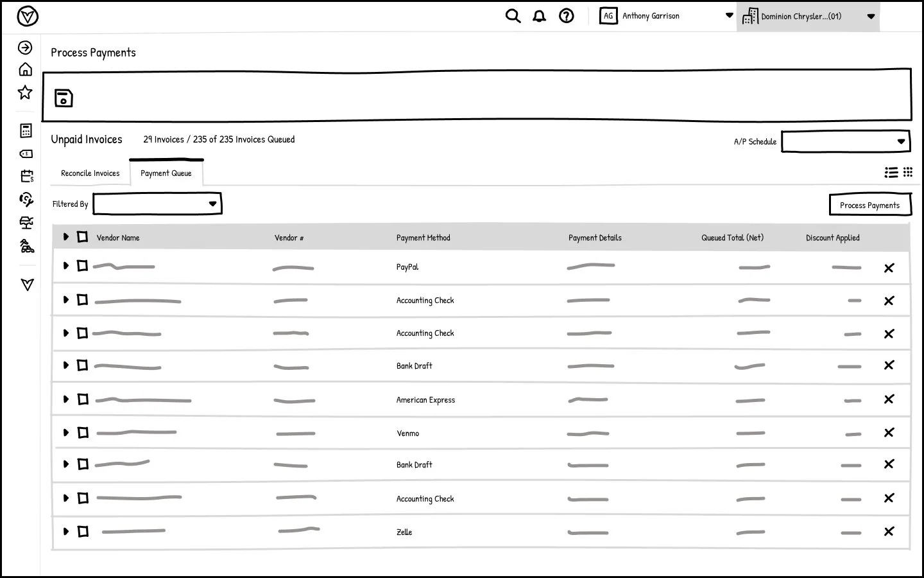
Task: Open help question mark icon
Action: [567, 16]
